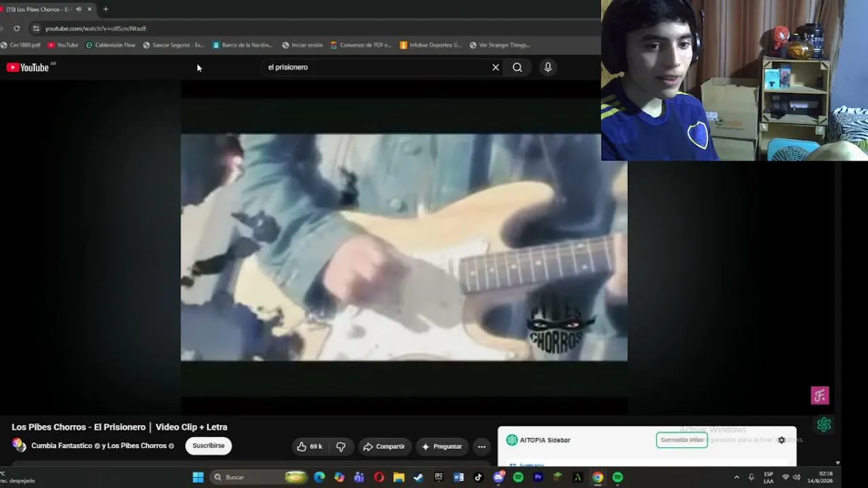Open Microsoft Word from the taskbar
This screenshot has height=488, width=868.
458,477
